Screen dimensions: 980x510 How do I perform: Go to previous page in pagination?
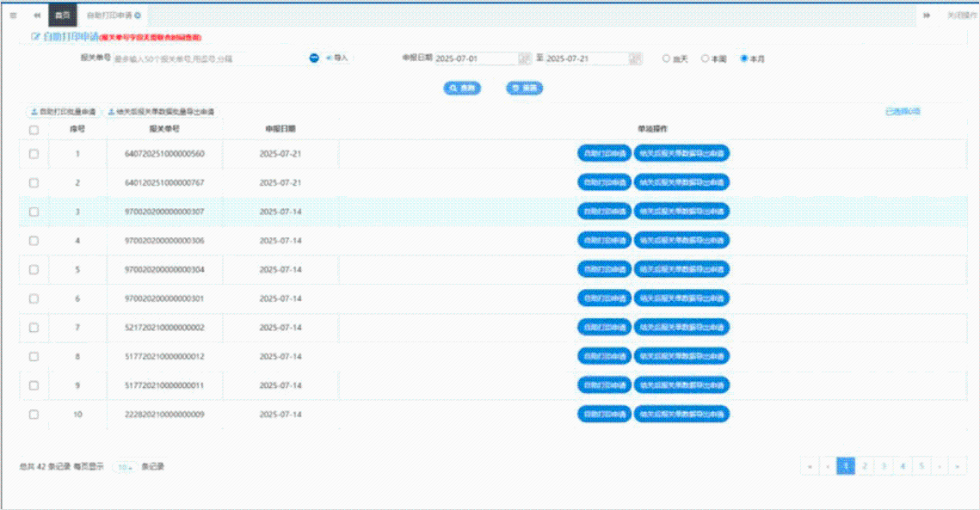pos(828,466)
